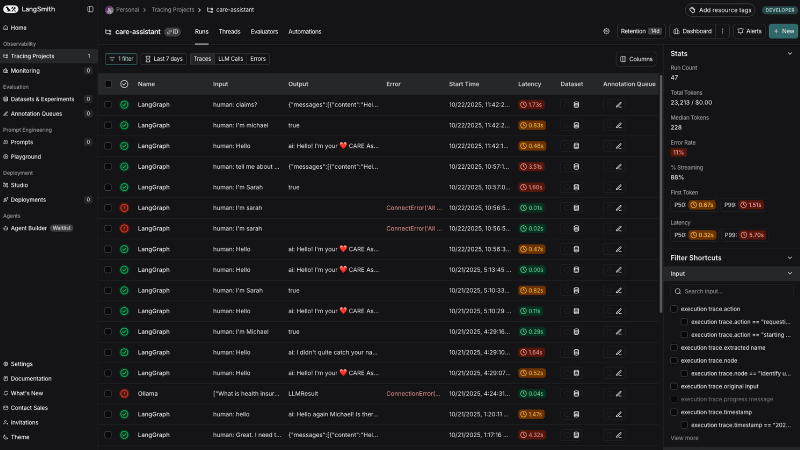Open the Playground in sidebar
The image size is (800, 450).
pos(26,157)
